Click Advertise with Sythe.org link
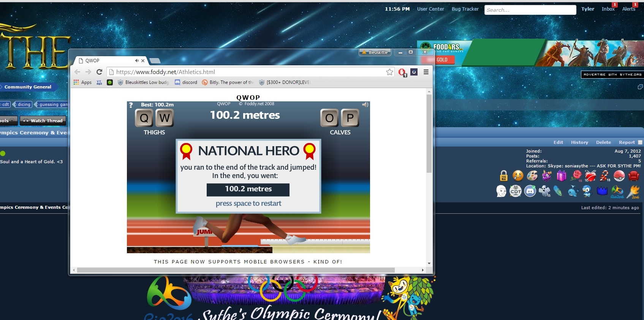 coord(612,75)
